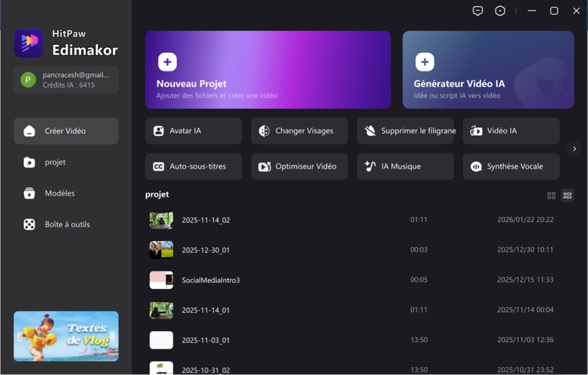
Task: Select Créer Vidéo in the sidebar
Action: [x=66, y=131]
